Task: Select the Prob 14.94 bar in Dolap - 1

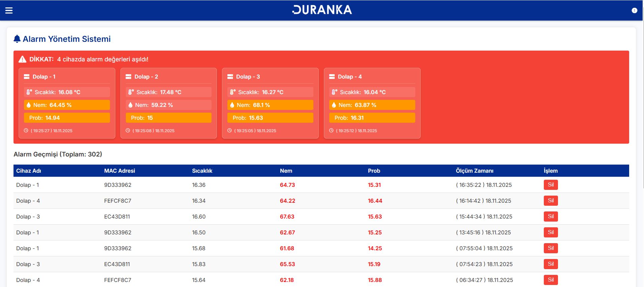Action: 67,118
